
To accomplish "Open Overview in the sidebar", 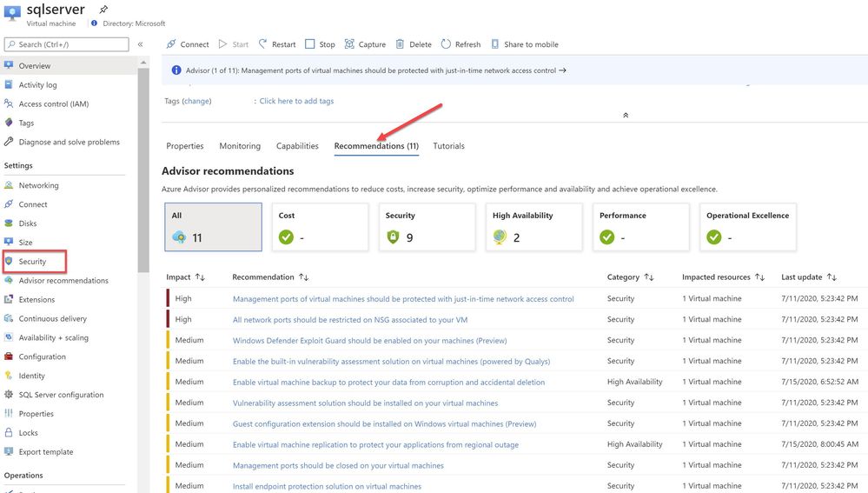I will (68, 65).
